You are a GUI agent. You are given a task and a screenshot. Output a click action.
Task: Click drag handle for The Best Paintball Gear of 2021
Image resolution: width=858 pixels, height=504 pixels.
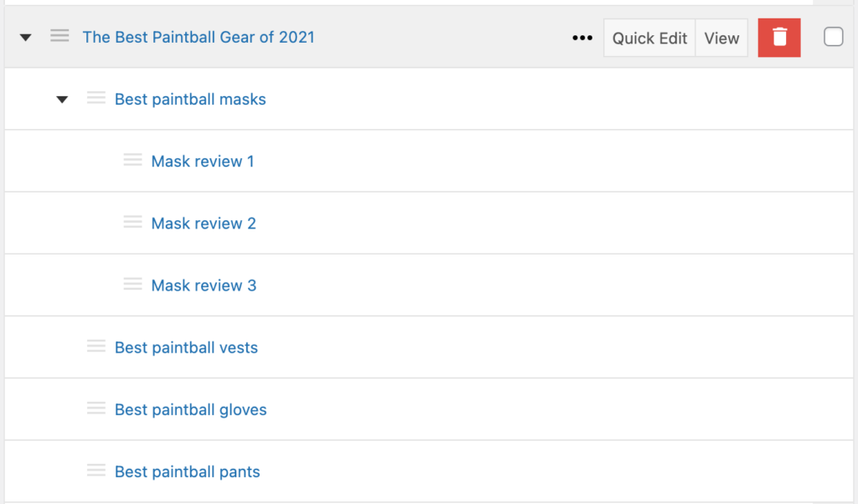[x=59, y=37]
